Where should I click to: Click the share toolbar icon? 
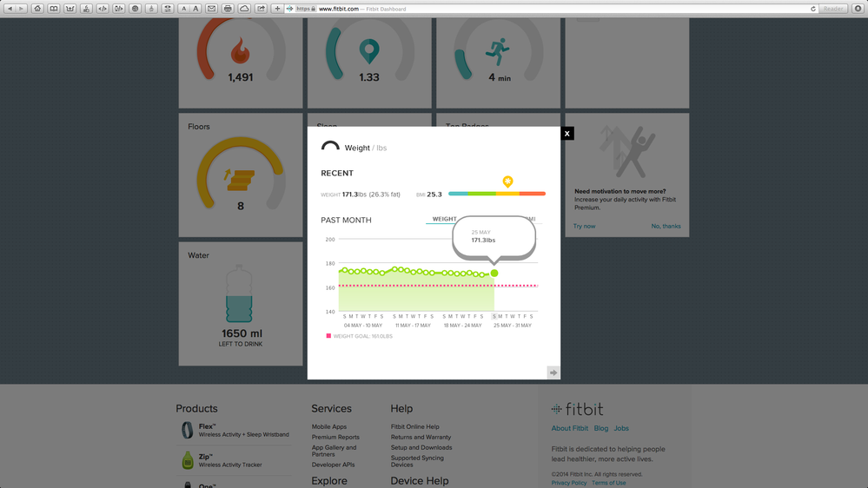261,9
